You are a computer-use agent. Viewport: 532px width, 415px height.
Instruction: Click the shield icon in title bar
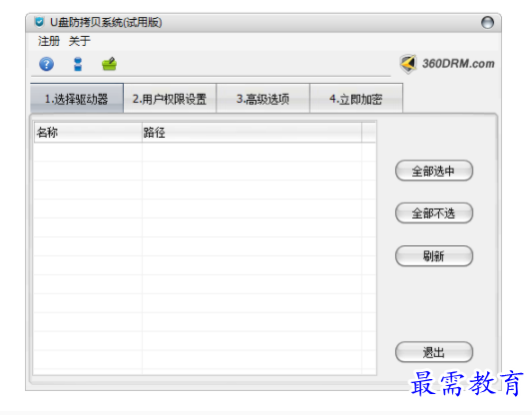click(39, 22)
